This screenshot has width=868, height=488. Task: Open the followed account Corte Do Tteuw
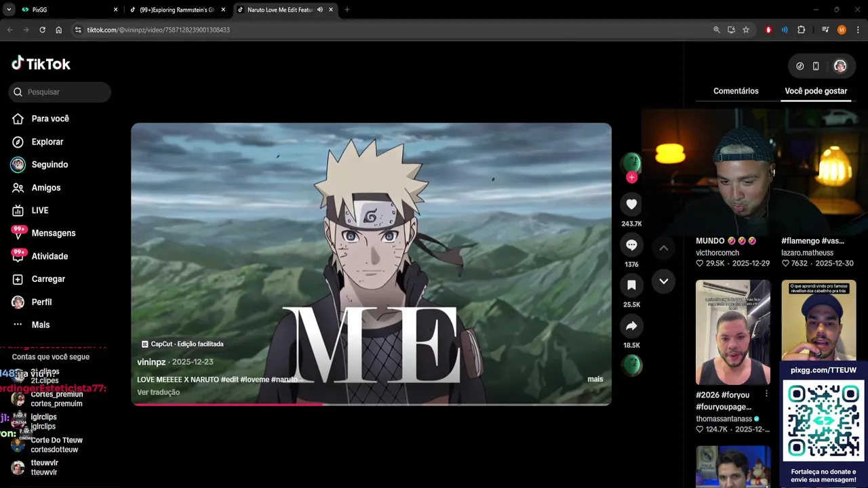(56, 445)
